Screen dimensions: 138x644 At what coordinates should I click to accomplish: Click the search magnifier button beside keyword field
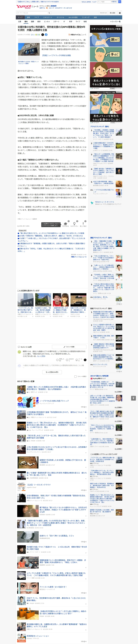pos(49,13)
